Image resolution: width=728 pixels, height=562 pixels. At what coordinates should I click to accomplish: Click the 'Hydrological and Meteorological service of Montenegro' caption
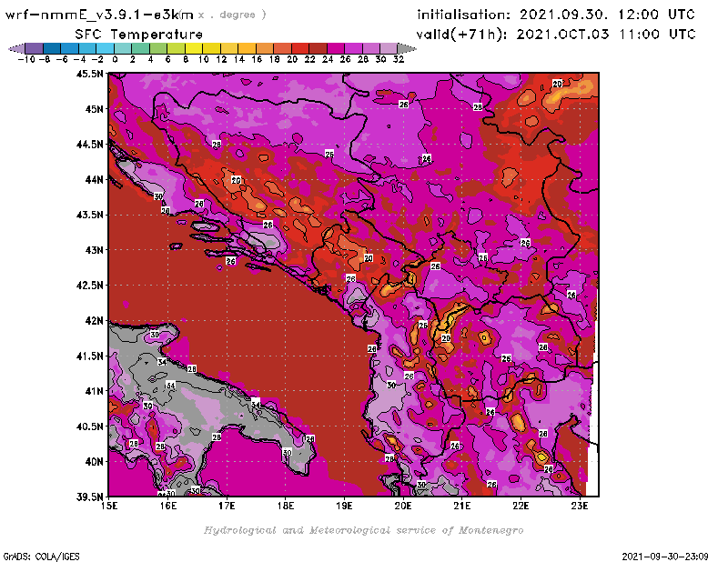[363, 530]
